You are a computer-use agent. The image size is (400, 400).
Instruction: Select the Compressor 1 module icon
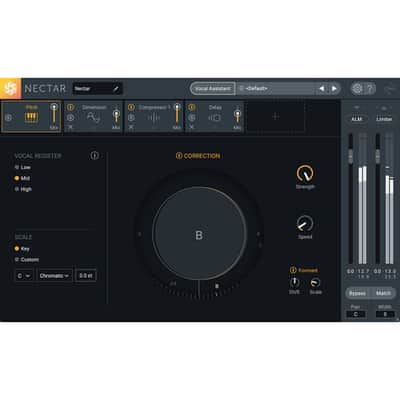click(x=154, y=117)
